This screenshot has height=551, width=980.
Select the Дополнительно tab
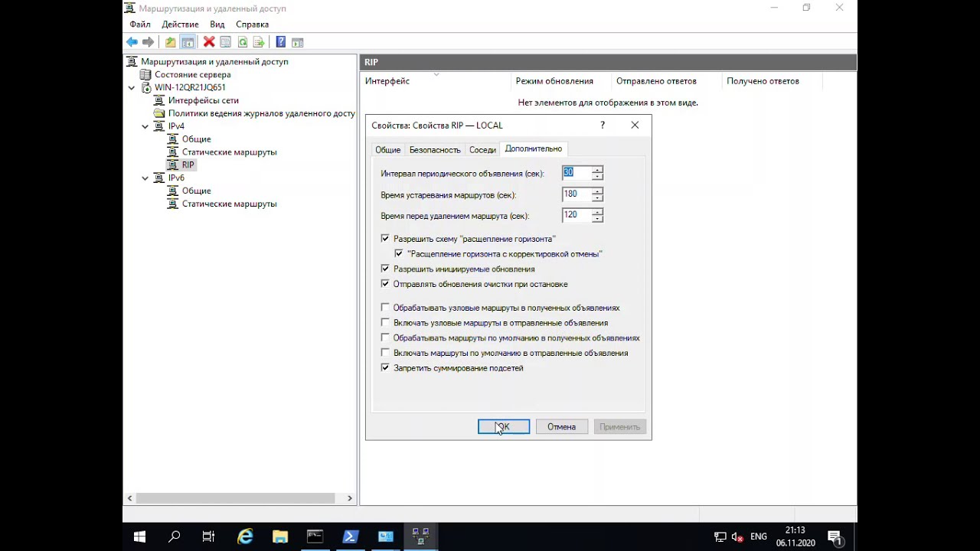coord(534,148)
